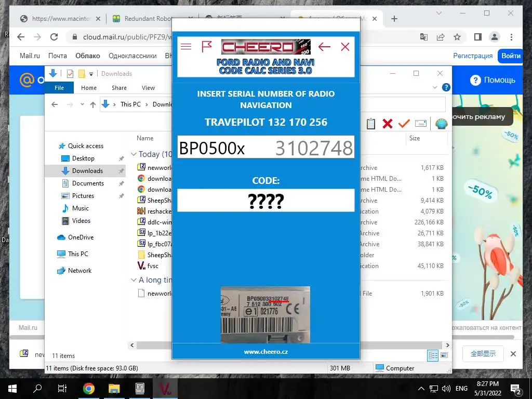This screenshot has height=399, width=532.
Task: Select Videos in navigation pane
Action: [x=76, y=221]
